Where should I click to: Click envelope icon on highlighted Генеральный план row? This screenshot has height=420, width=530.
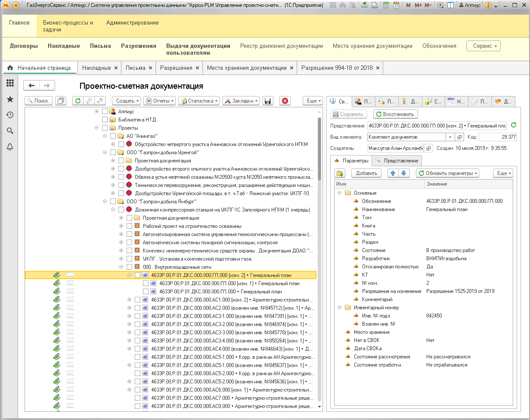click(x=70, y=275)
